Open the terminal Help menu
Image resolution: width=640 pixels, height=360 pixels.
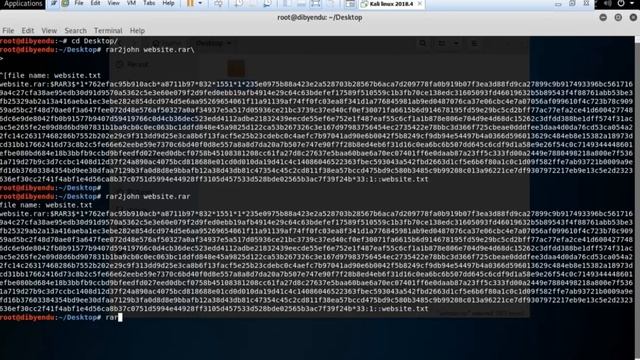137,31
